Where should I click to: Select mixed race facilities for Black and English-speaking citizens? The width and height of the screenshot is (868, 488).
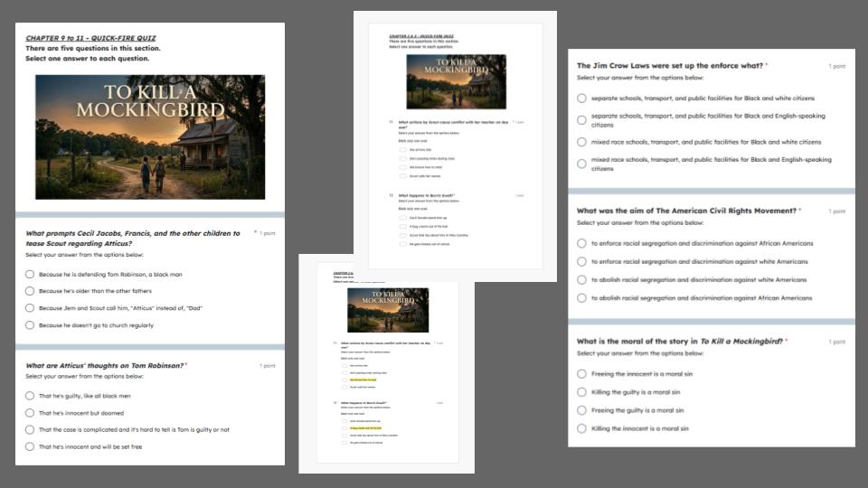pyautogui.click(x=581, y=164)
